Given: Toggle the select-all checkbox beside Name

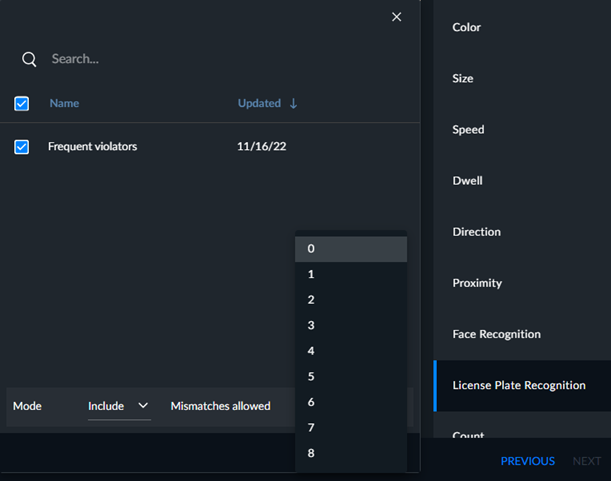Looking at the screenshot, I should click(x=21, y=104).
